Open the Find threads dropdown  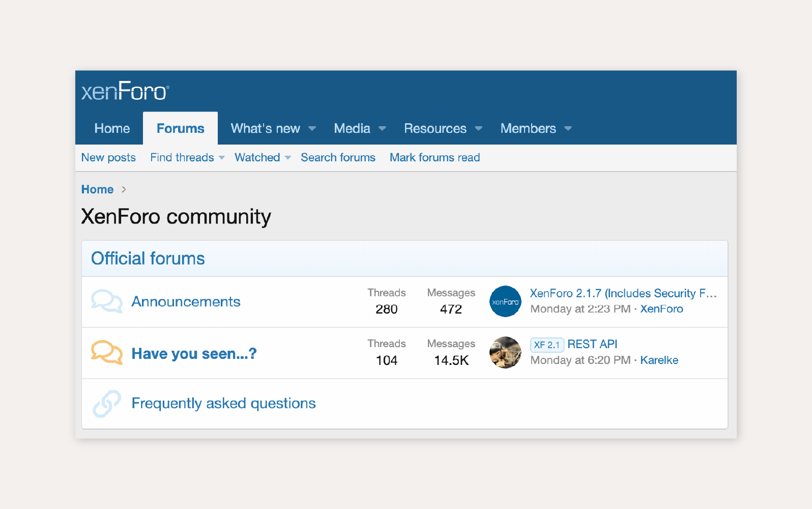click(x=221, y=158)
